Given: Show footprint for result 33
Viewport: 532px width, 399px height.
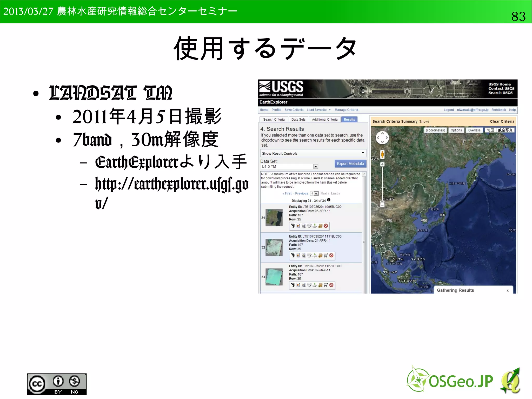Looking at the screenshot, I should 293,285.
